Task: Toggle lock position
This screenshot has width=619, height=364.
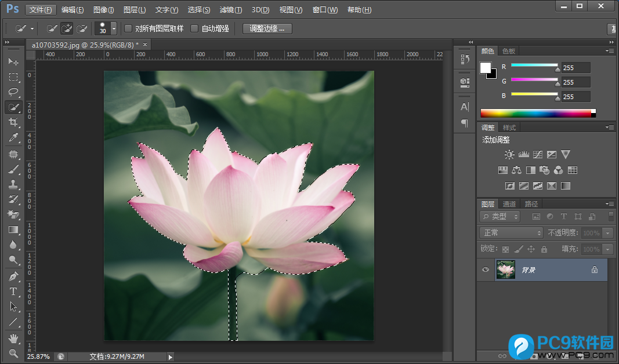Action: [x=531, y=249]
